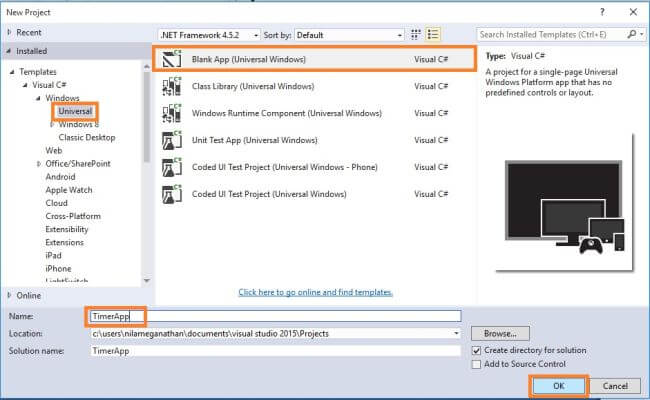Open 'Click here to go online' link

coord(315,292)
